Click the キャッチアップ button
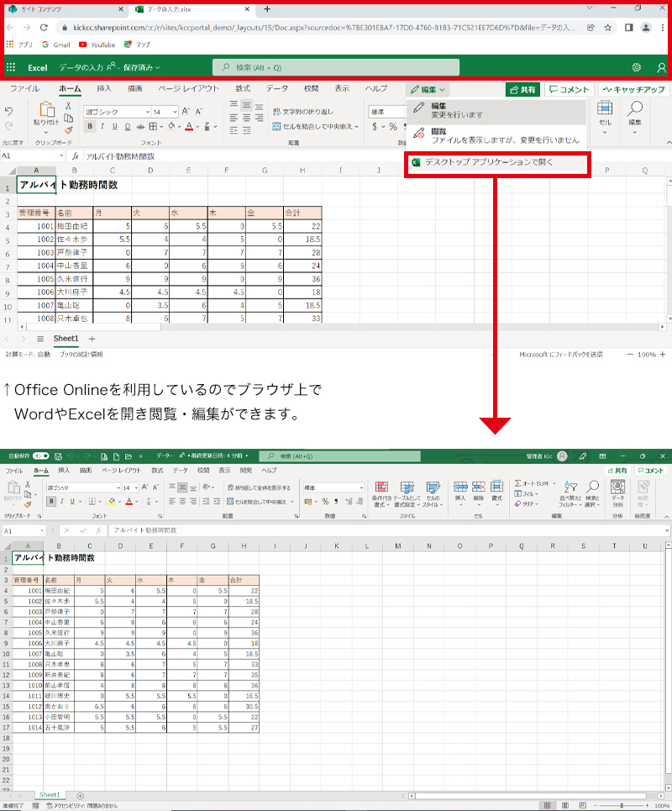This screenshot has height=811, width=672. (633, 89)
